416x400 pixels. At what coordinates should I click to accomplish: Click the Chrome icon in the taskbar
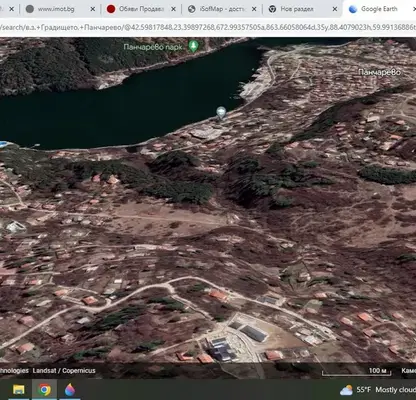click(x=44, y=390)
